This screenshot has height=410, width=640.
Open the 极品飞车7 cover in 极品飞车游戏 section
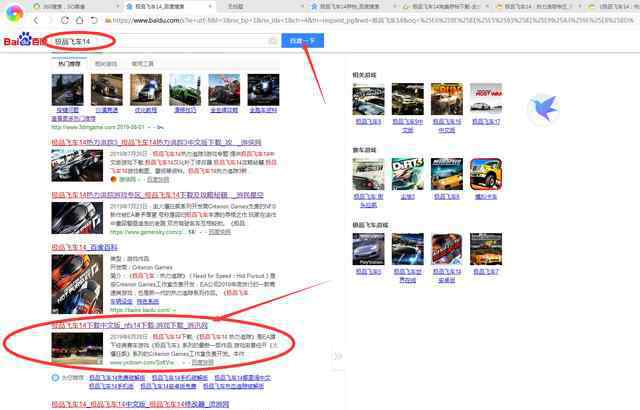pyautogui.click(x=486, y=249)
